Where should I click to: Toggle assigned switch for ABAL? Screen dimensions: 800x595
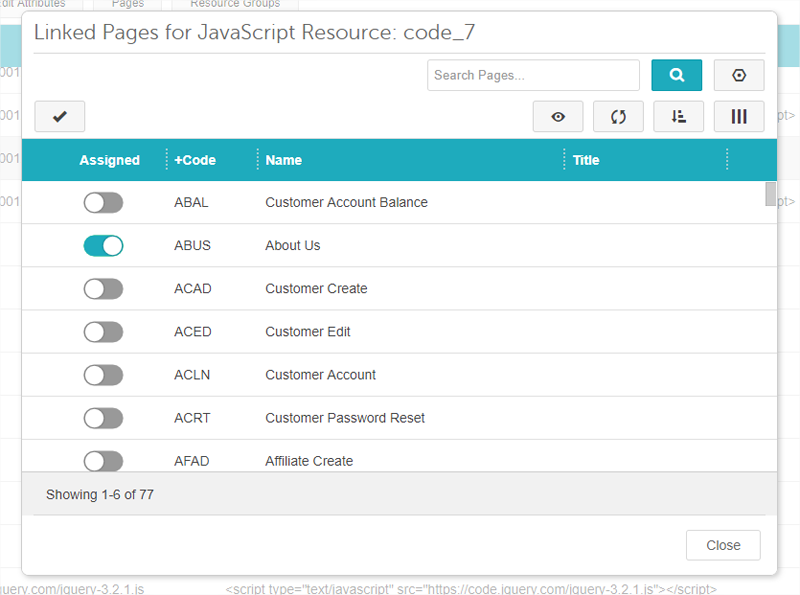pos(104,203)
